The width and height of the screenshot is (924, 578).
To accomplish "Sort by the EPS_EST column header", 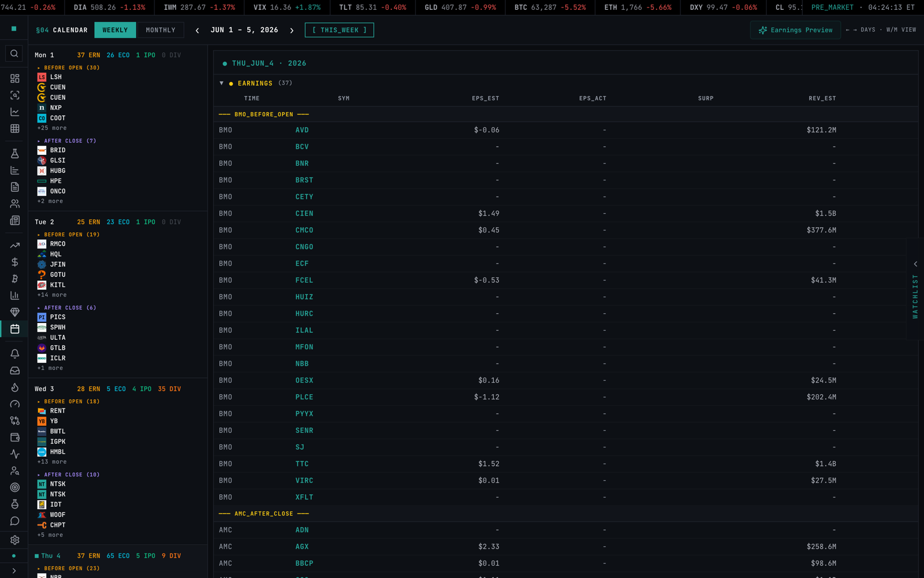I will point(485,99).
